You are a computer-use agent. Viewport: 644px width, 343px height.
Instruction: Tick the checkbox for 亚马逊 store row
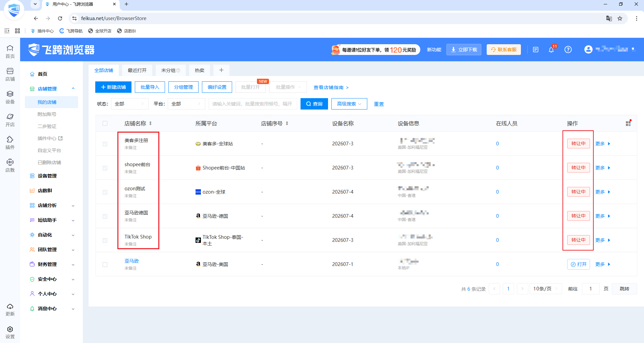pos(105,264)
